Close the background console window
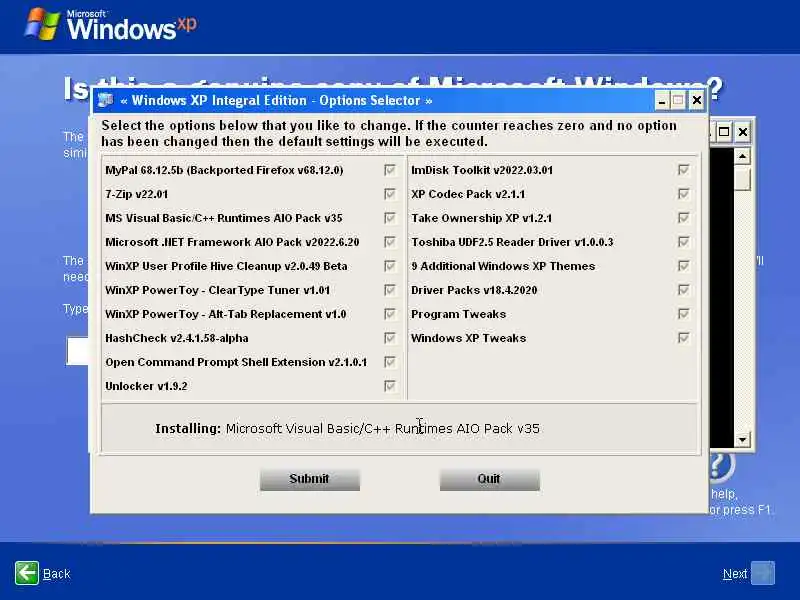 tap(743, 132)
